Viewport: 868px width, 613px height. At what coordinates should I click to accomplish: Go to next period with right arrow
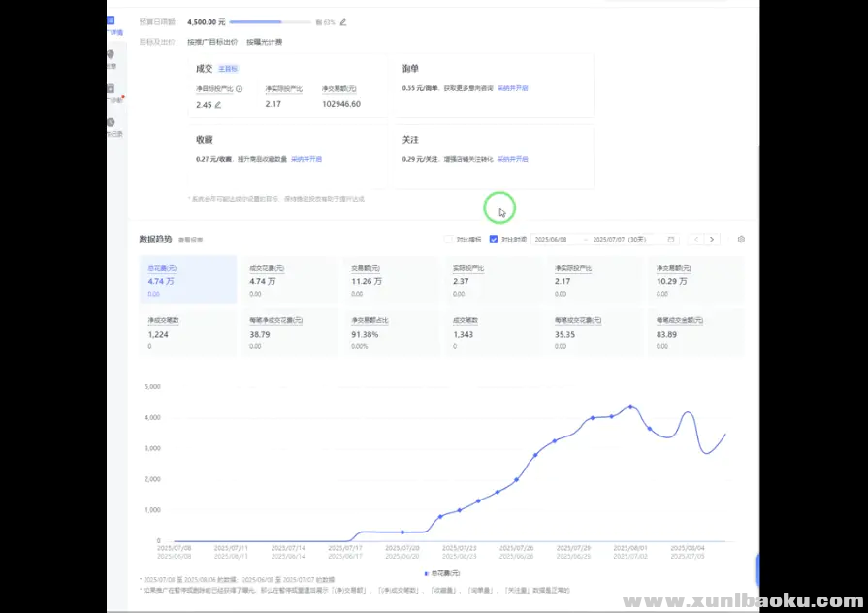point(713,239)
